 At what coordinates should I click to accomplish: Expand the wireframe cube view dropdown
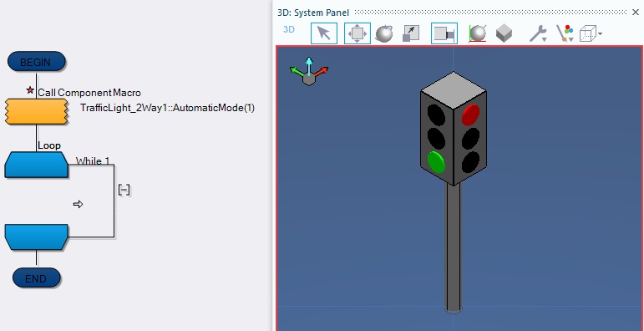(x=591, y=33)
